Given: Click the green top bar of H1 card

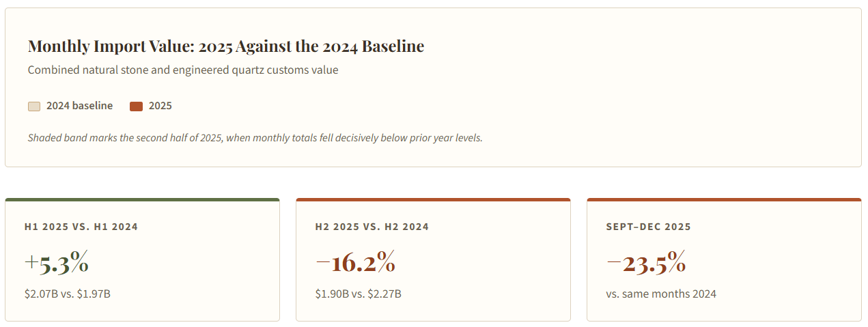Looking at the screenshot, I should pos(142,199).
